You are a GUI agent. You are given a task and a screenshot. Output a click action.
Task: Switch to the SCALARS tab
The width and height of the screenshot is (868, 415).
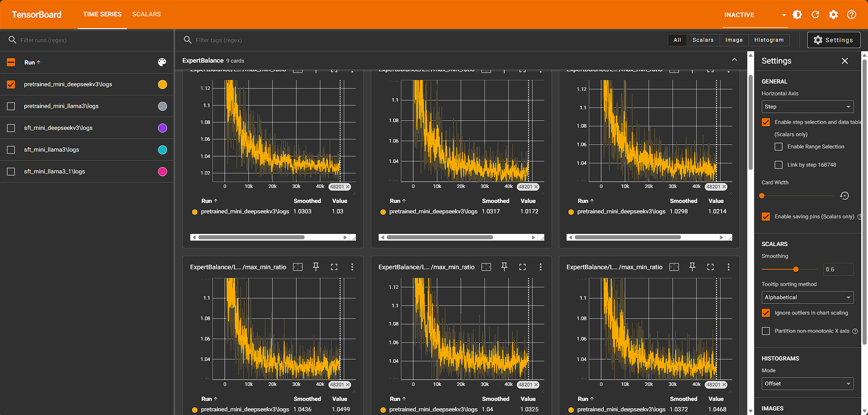click(x=147, y=15)
